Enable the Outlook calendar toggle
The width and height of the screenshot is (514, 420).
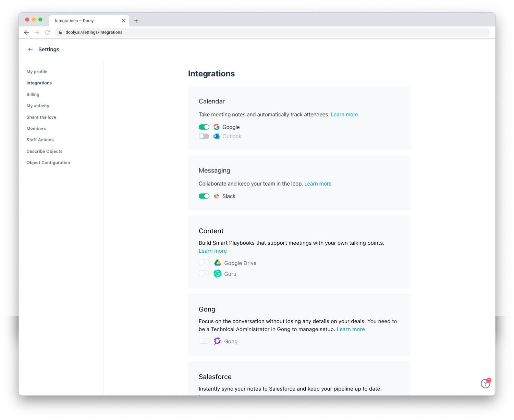pyautogui.click(x=204, y=136)
